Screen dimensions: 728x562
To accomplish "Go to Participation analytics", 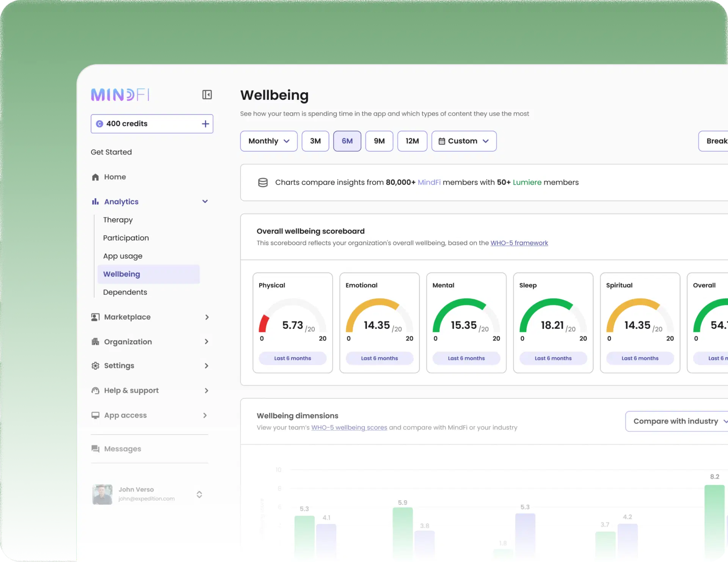I will pyautogui.click(x=126, y=238).
